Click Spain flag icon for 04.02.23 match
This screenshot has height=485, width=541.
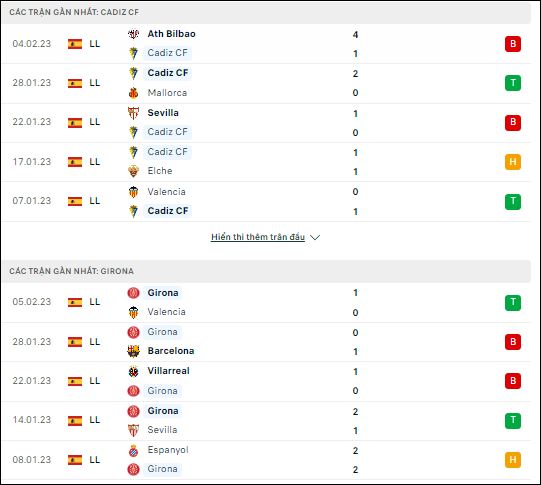75,44
